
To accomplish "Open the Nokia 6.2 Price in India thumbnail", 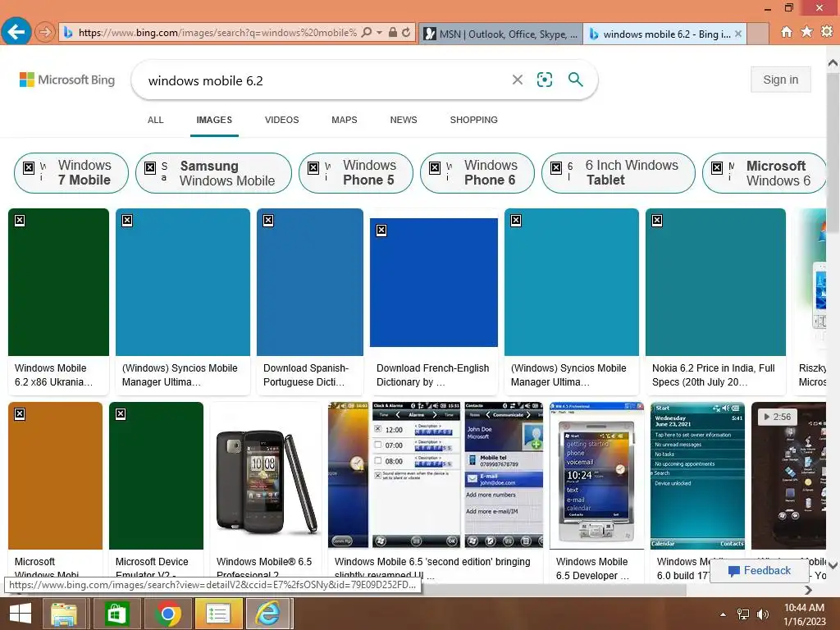I will tap(715, 282).
